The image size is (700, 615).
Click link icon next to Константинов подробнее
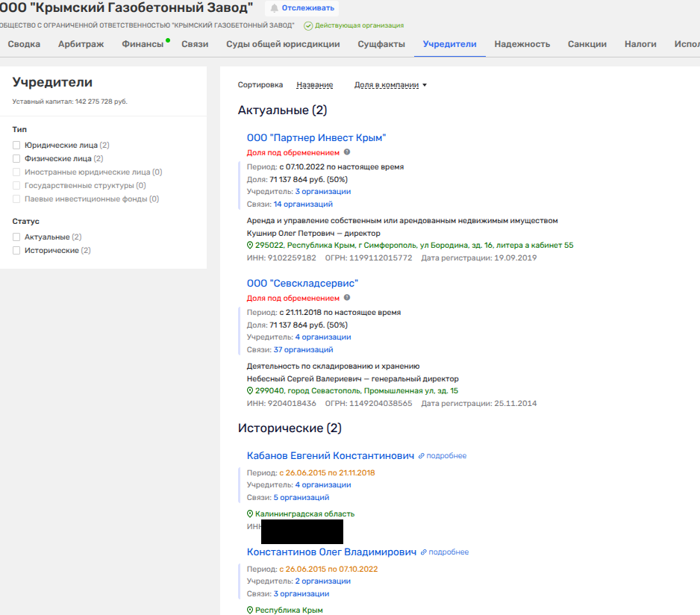pyautogui.click(x=424, y=552)
